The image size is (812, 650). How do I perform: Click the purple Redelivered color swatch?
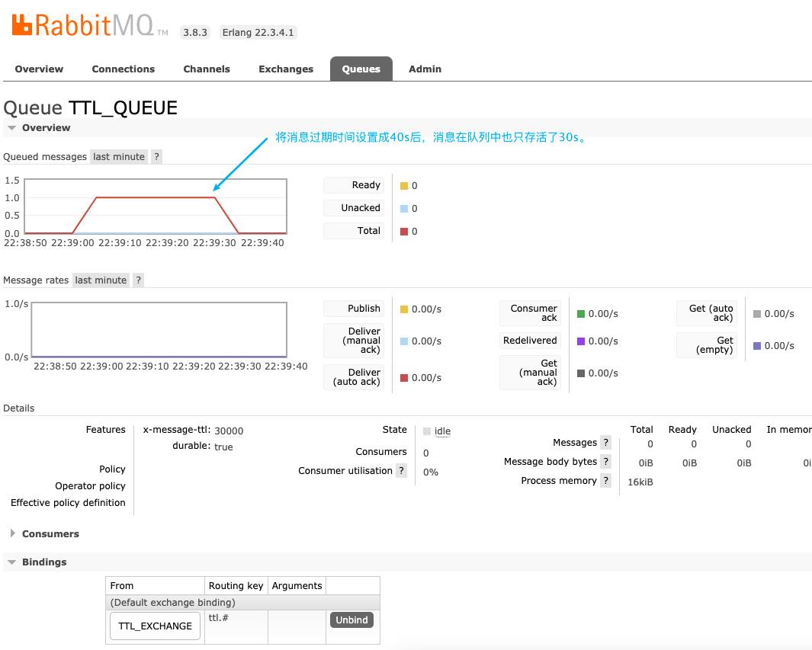(581, 341)
